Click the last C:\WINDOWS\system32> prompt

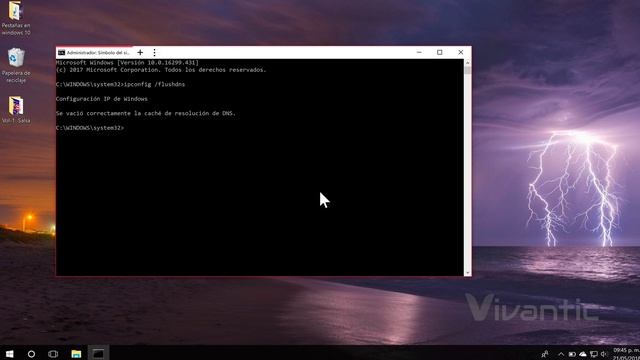90,128
